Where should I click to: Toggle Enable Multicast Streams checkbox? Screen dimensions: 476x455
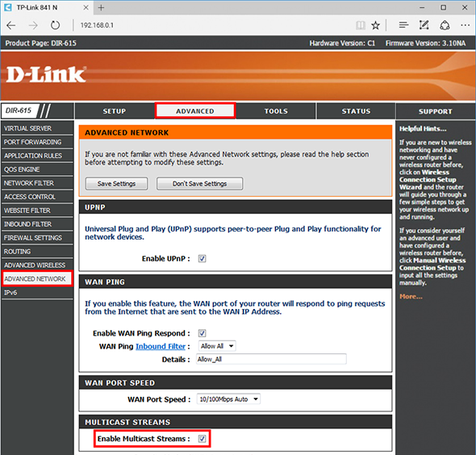click(x=203, y=439)
